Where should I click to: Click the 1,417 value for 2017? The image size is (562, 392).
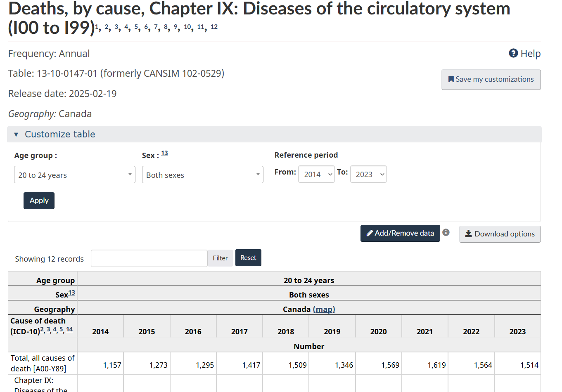251,365
